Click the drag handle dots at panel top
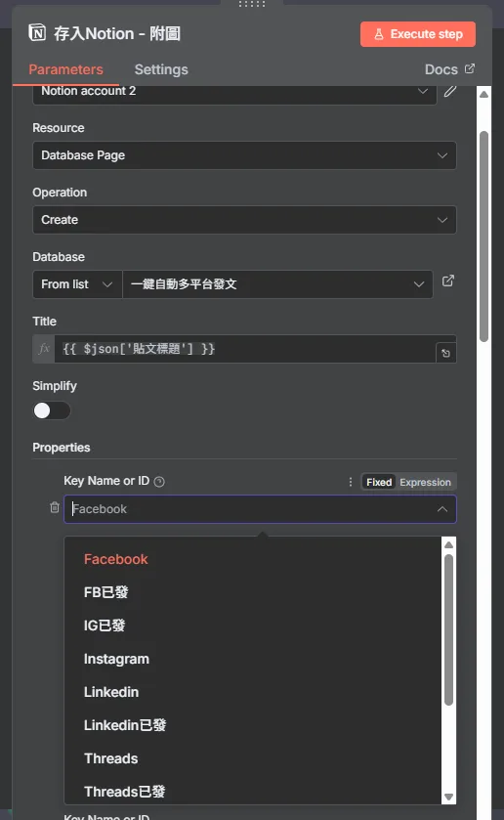 click(x=252, y=4)
